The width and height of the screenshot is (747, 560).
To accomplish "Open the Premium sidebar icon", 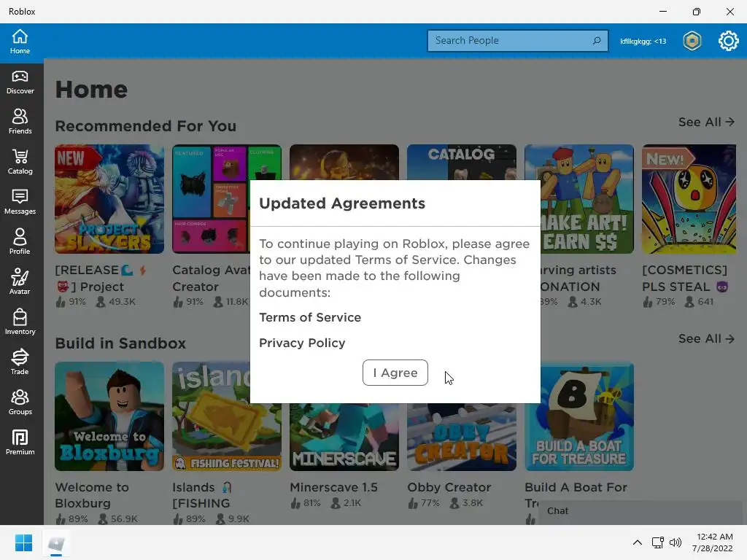I will pos(20,443).
